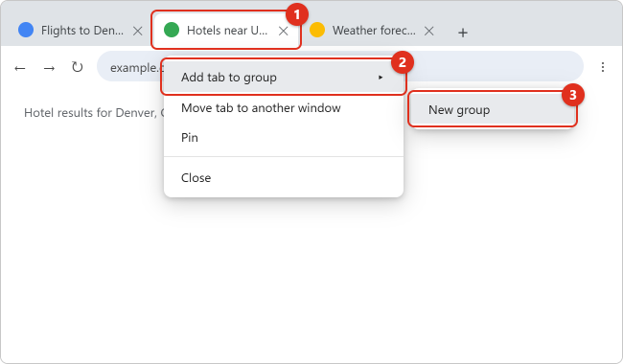The image size is (623, 364).
Task: Click the yellow favicon on Weather tab
Action: [317, 30]
